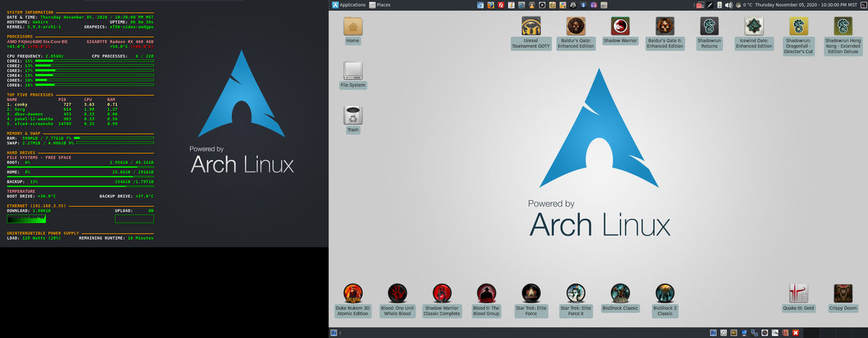The image size is (868, 338).
Task: Open Firefox from the top panel
Action: [x=491, y=5]
